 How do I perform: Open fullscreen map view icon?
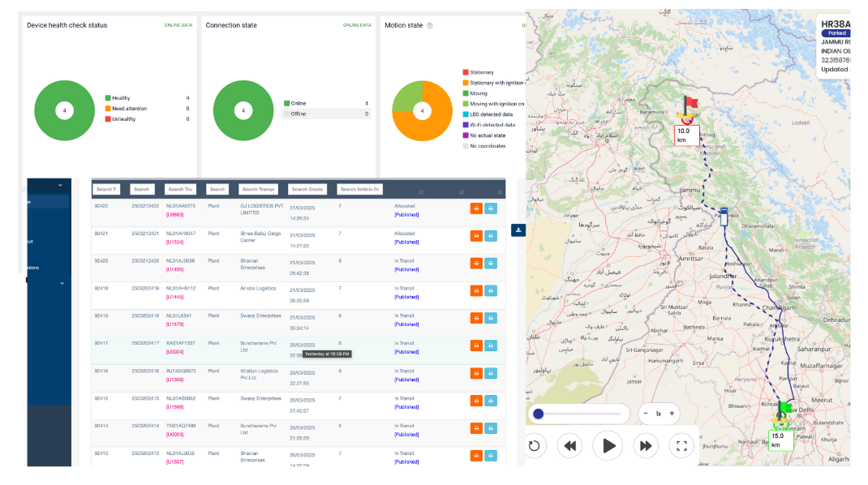(x=681, y=445)
